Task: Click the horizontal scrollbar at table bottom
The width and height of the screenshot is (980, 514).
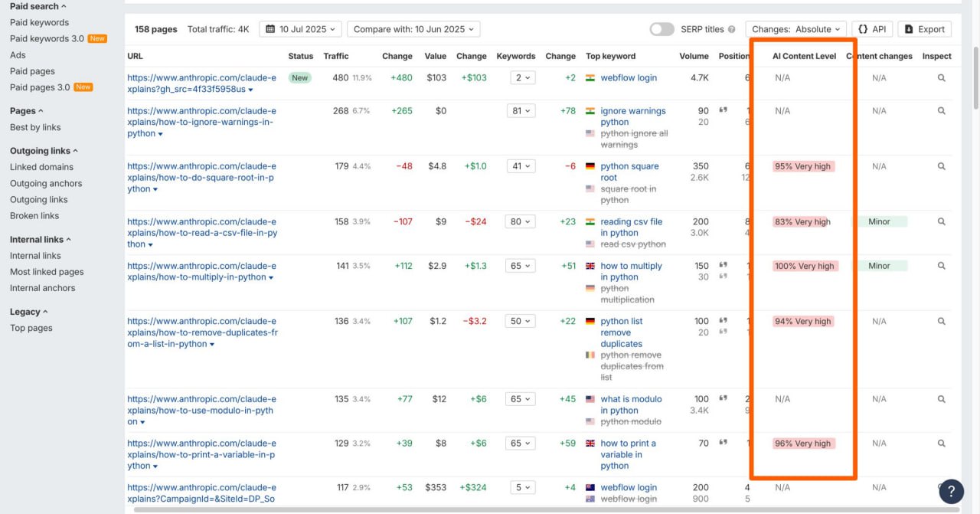Action: [536, 509]
